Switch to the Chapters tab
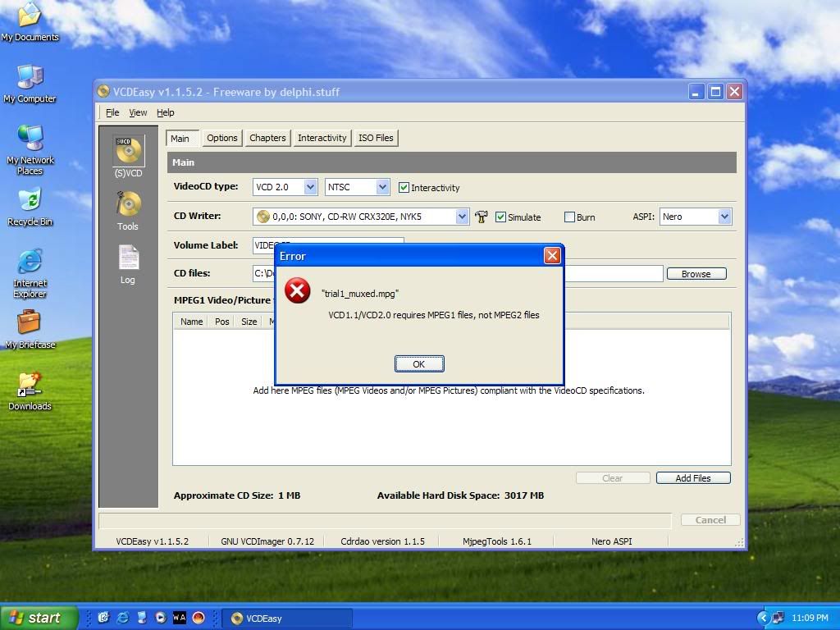Viewport: 840px width, 630px height. tap(267, 138)
